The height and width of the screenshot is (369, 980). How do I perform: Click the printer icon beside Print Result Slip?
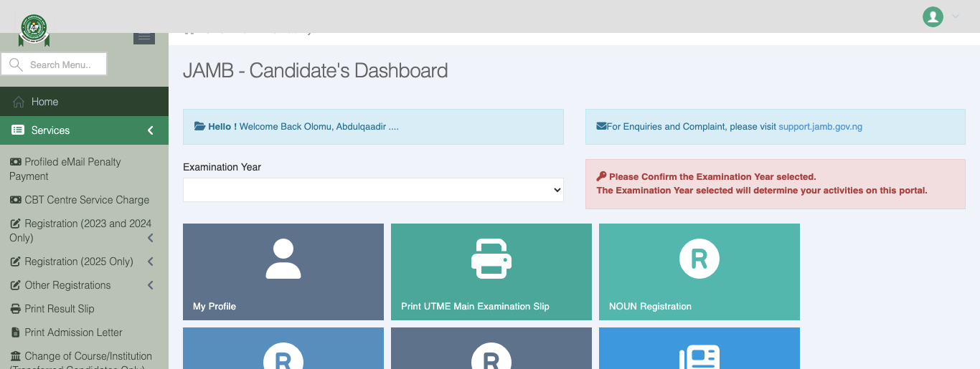[x=15, y=309]
